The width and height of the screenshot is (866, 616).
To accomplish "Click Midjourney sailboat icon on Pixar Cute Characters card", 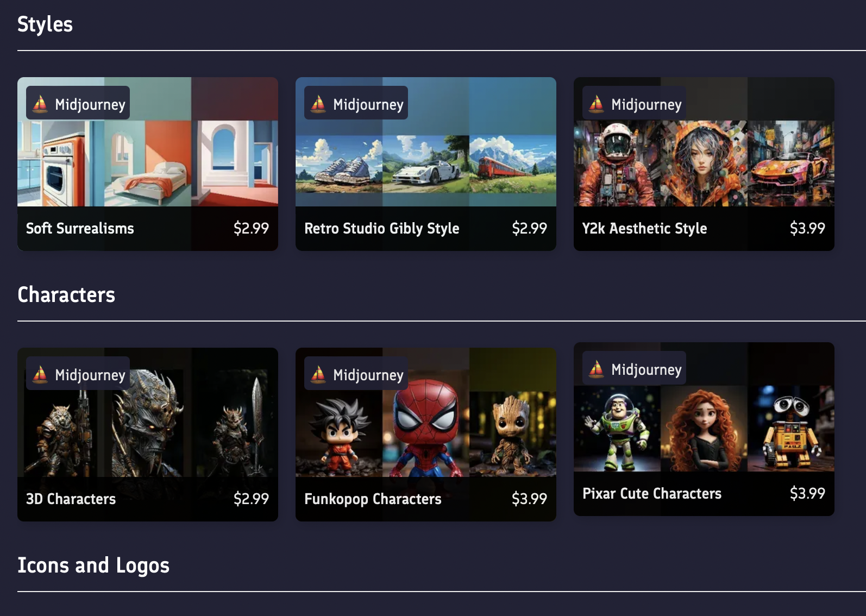I will tap(597, 368).
